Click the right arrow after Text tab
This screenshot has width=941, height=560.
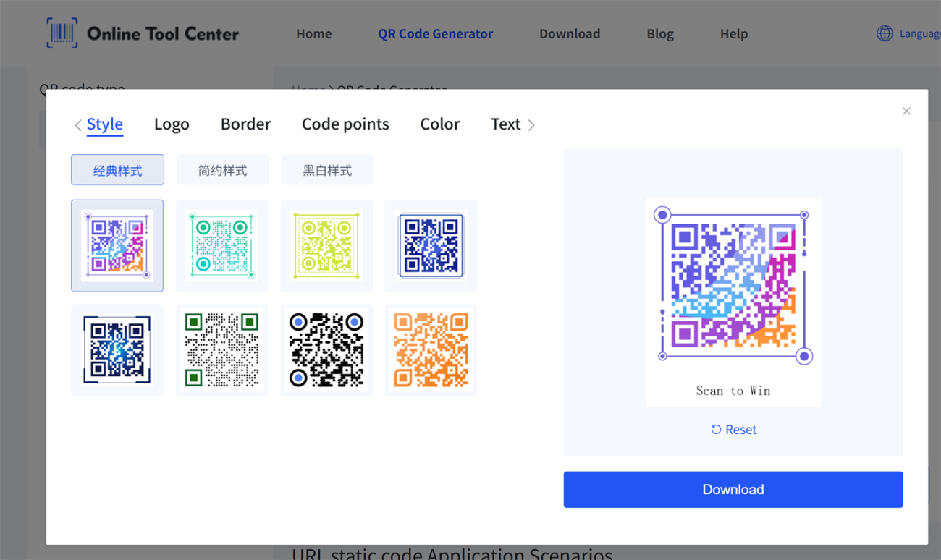coord(531,125)
